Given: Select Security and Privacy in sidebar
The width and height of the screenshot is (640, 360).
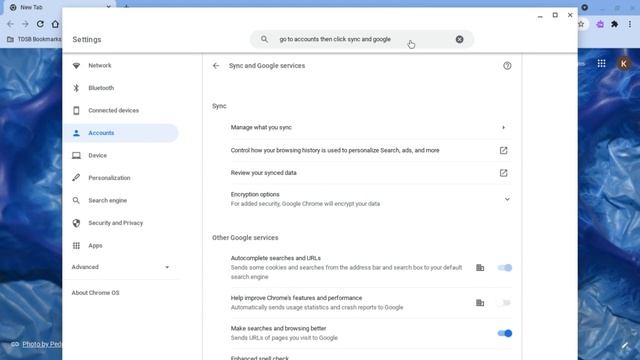Looking at the screenshot, I should (121, 223).
